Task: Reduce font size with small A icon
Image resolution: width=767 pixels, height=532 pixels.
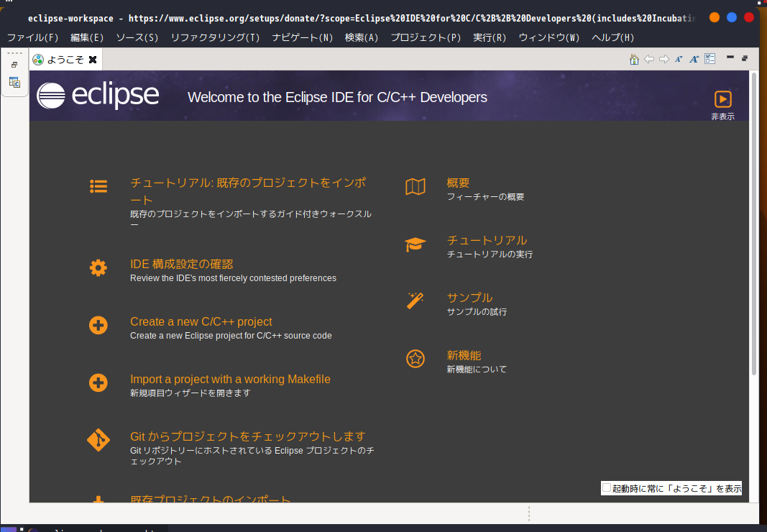Action: click(x=679, y=60)
